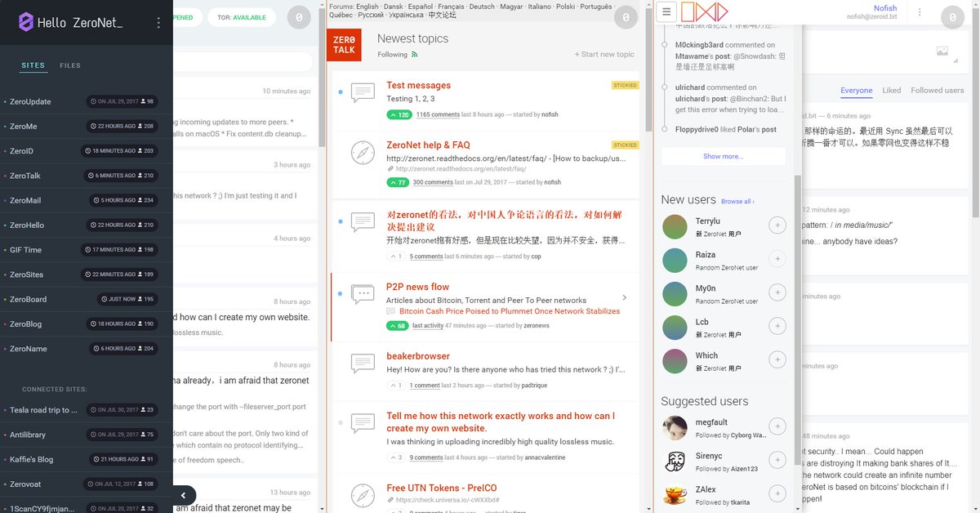The image size is (980, 513).
Task: Click the image upload icon in post box
Action: [942, 51]
